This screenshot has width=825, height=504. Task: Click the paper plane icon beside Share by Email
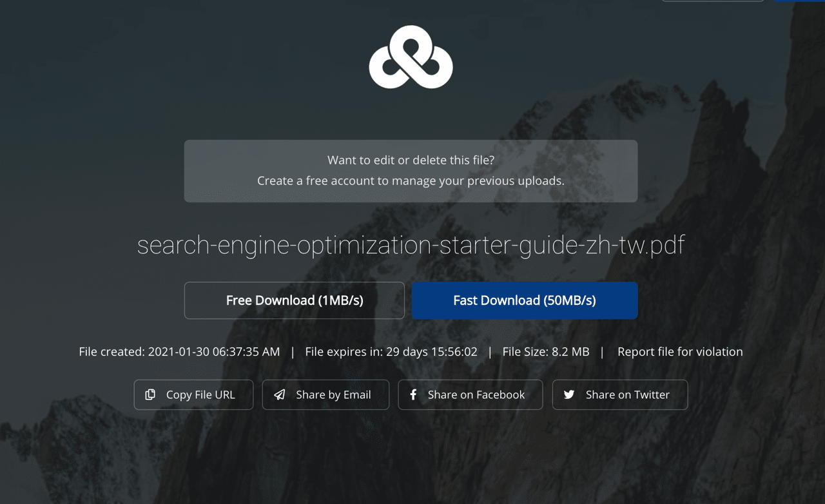point(278,394)
